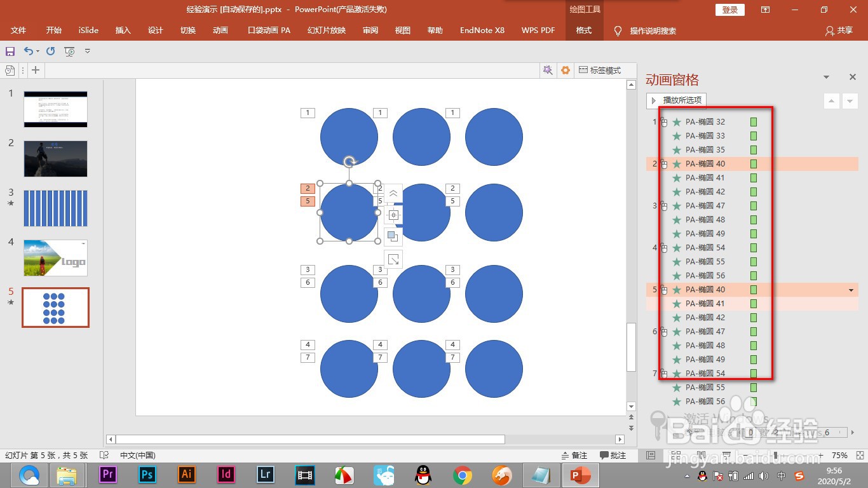
Task: Open ribbon display options icon
Action: pos(765,10)
